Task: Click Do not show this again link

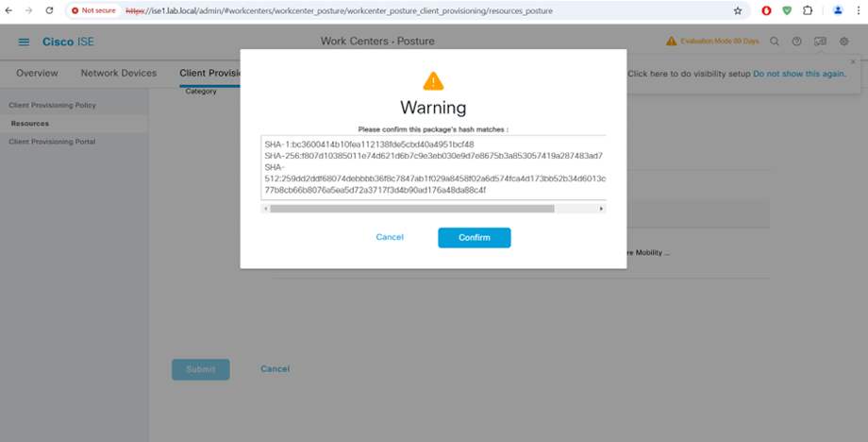Action: (799, 74)
